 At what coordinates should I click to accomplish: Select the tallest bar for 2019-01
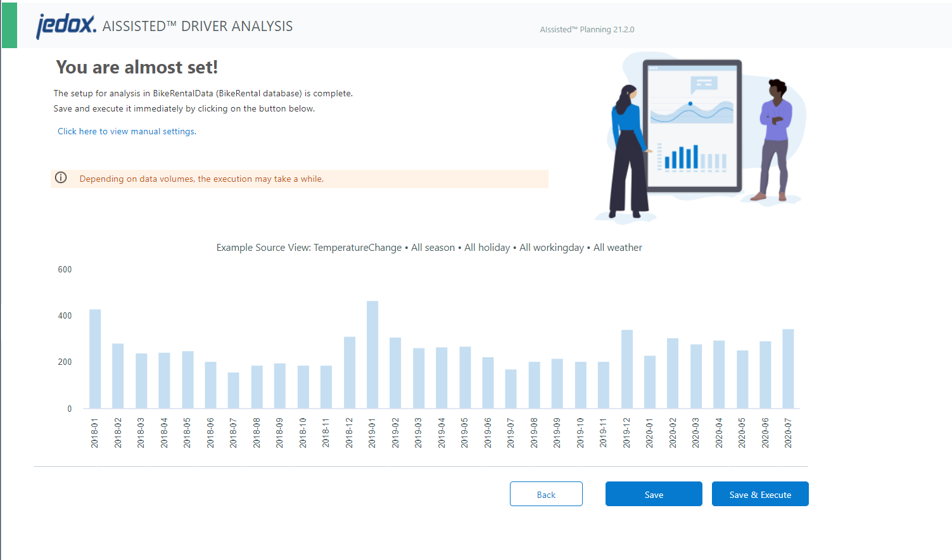point(372,355)
